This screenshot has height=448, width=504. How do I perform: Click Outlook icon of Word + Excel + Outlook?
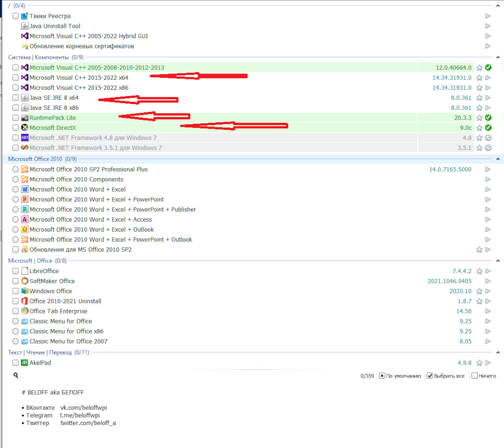pos(25,230)
